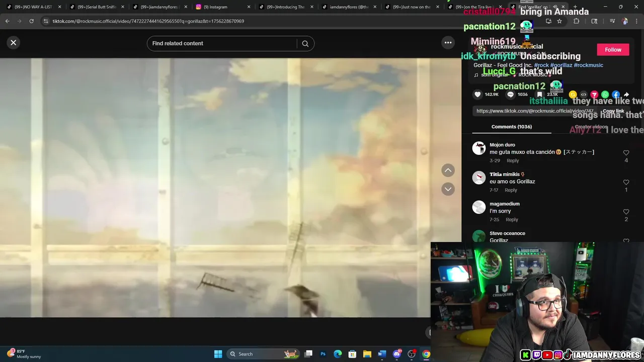Viewport: 644px width, 362px height.
Task: Click the #rock hashtag link
Action: pyautogui.click(x=541, y=65)
